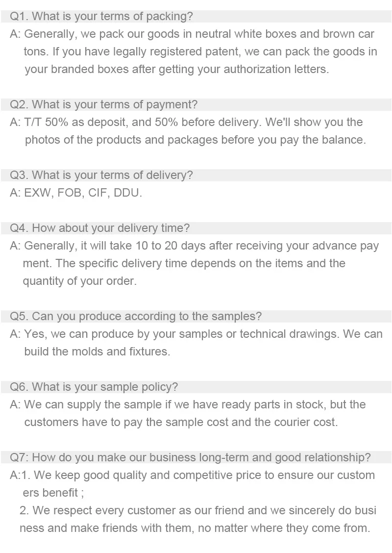Click the Q3 terms of delivery question
The image size is (392, 553).
[101, 175]
